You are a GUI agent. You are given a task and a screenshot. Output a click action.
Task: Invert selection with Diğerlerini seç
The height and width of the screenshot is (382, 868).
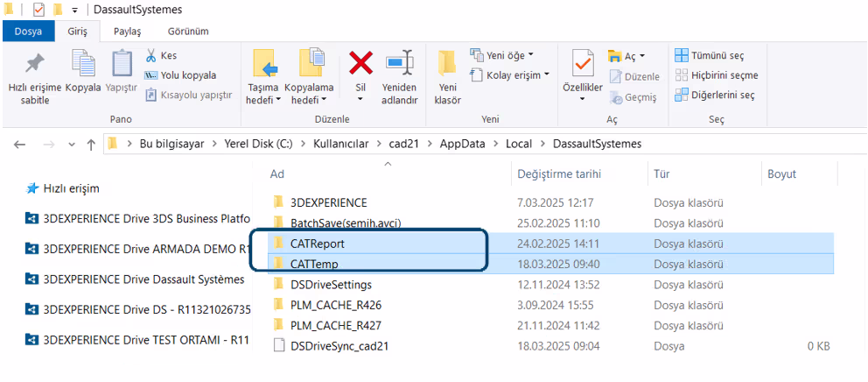(715, 95)
